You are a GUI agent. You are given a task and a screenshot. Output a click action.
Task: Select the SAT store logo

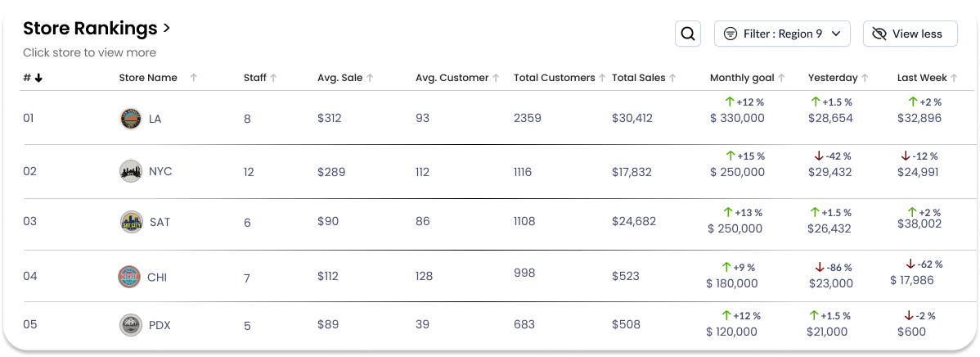point(130,222)
